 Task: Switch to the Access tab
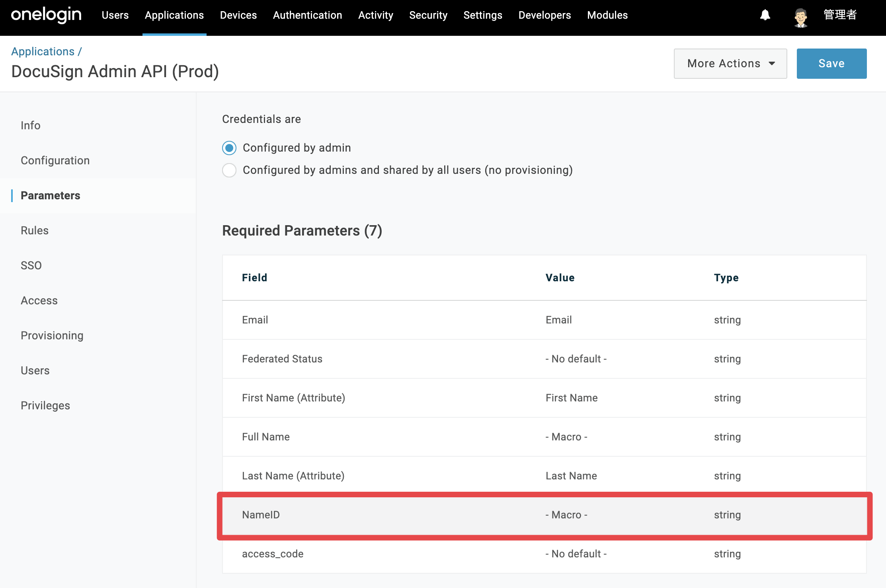(39, 301)
